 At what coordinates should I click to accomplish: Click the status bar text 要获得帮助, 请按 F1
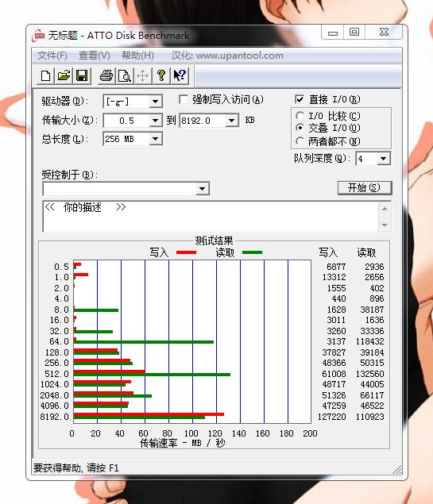76,468
